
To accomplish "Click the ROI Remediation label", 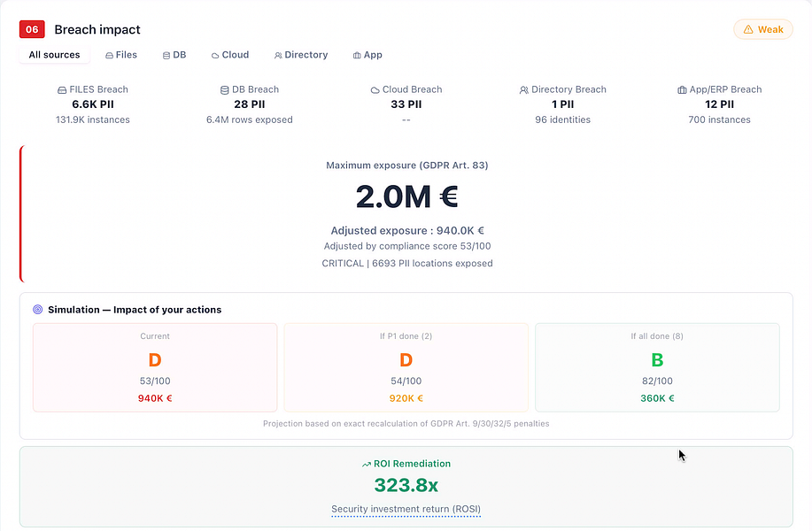I will point(412,464).
